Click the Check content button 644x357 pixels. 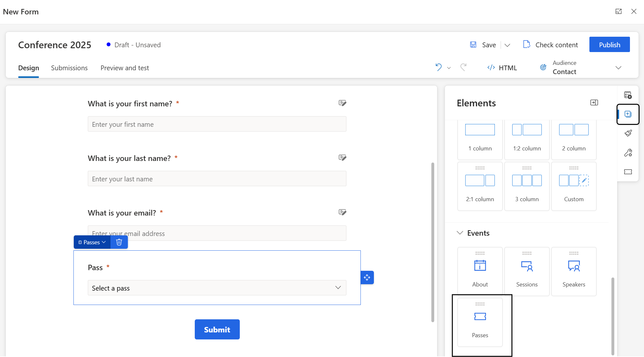pos(550,45)
